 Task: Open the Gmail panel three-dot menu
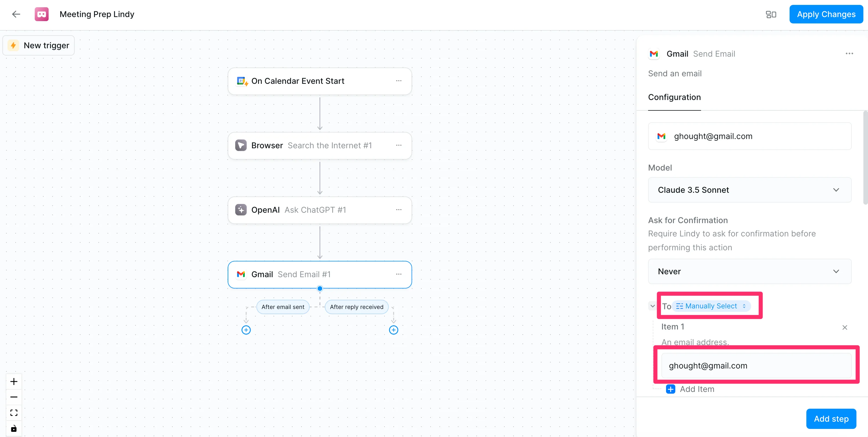[849, 54]
